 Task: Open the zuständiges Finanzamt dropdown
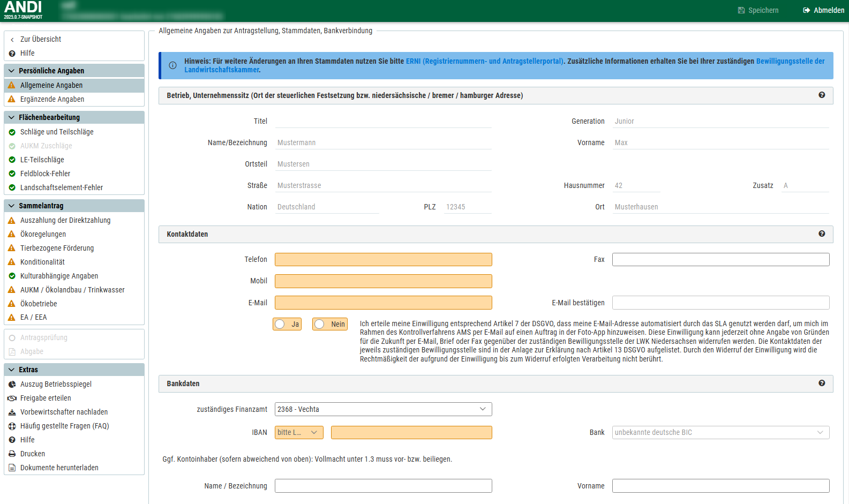(383, 409)
